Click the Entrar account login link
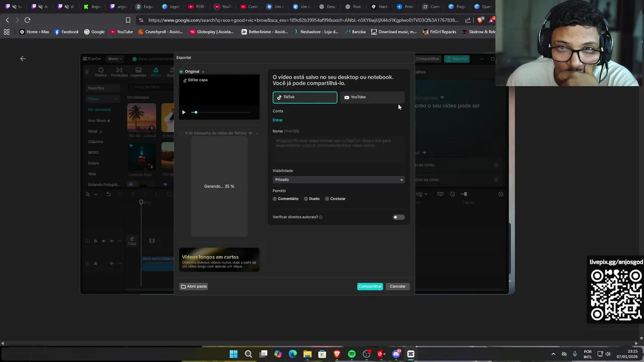644x362 pixels. 278,120
